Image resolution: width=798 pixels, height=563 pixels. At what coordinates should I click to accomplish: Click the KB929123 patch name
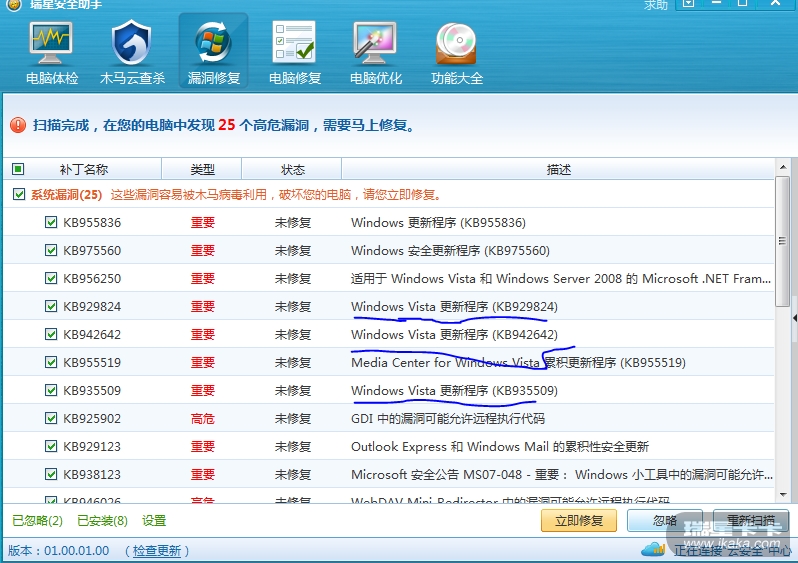[x=92, y=446]
